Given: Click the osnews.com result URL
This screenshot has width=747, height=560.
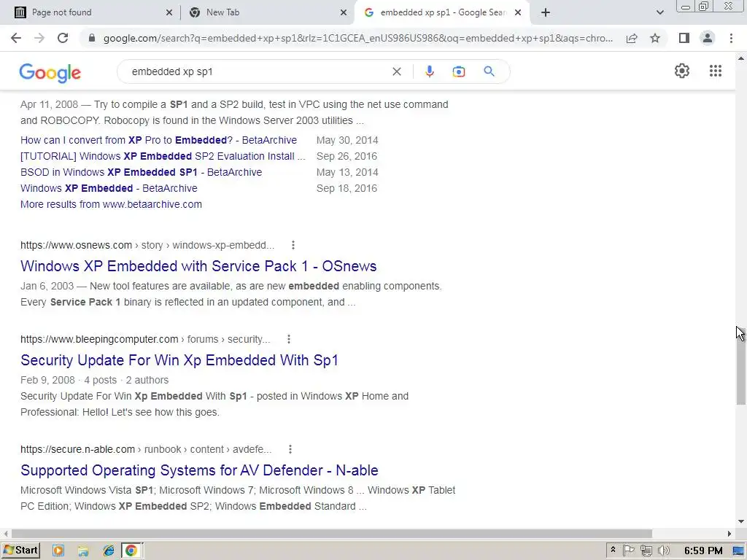Looking at the screenshot, I should point(147,245).
